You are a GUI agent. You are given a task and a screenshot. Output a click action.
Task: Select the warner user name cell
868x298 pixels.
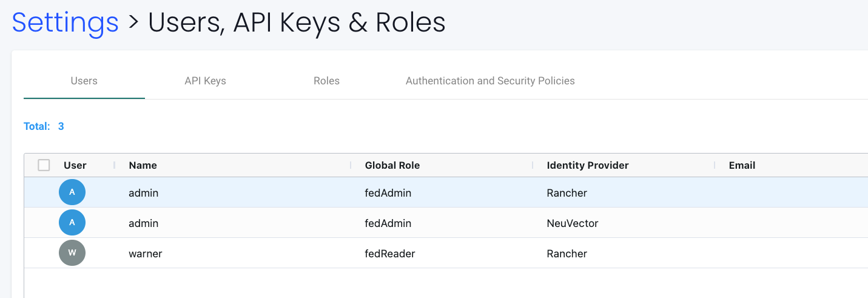point(146,254)
